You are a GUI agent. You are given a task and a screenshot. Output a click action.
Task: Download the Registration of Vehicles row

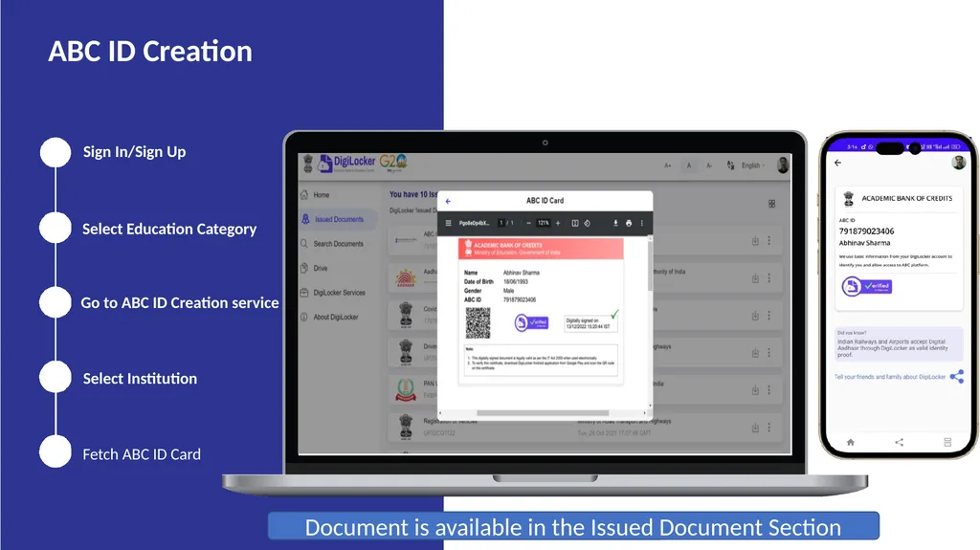(x=755, y=429)
